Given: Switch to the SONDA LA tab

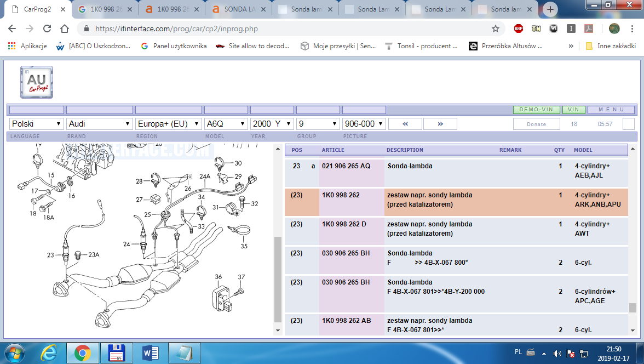Looking at the screenshot, I should click(239, 9).
